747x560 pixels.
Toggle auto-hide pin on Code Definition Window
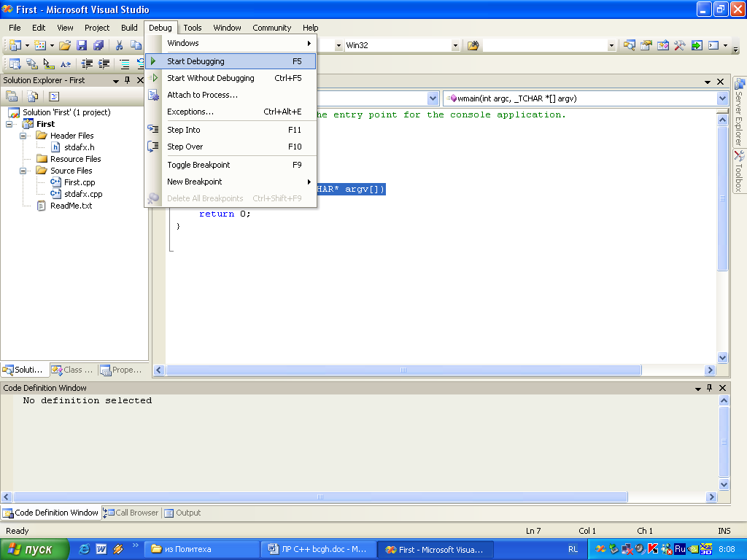coord(709,388)
